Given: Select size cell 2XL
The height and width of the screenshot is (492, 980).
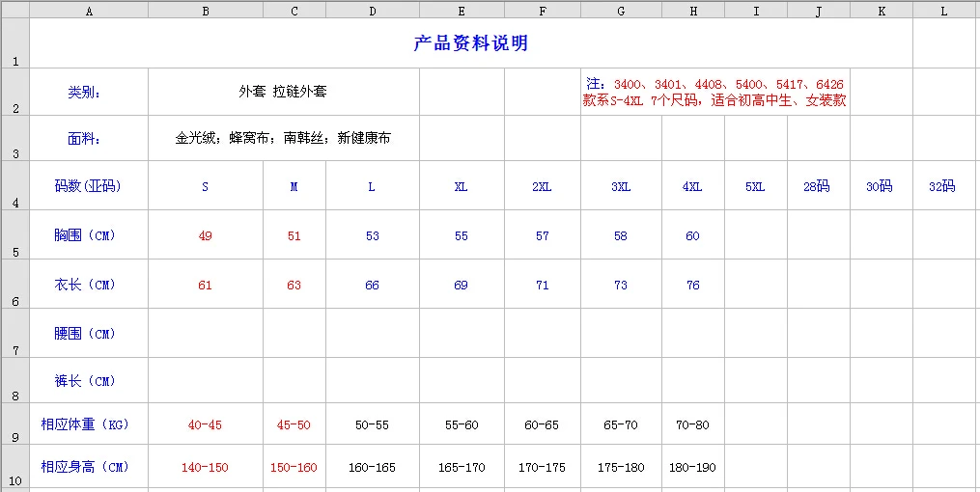Looking at the screenshot, I should pos(543,185).
